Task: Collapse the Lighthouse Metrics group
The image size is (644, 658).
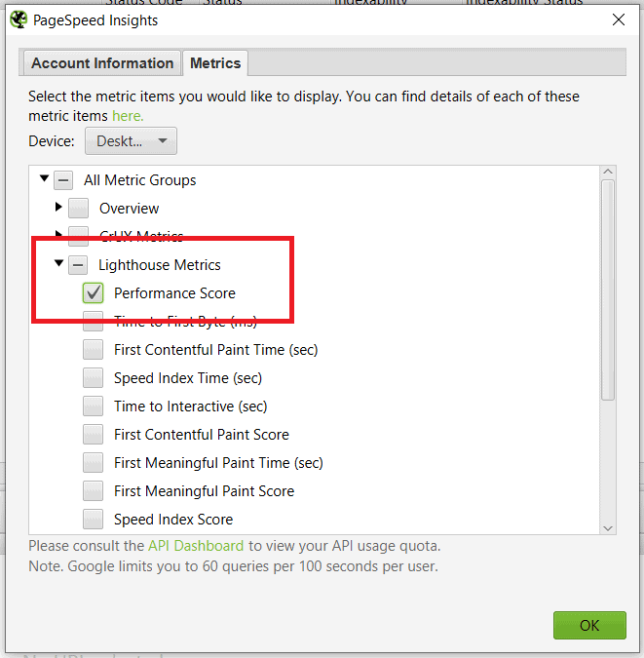Action: [x=58, y=263]
